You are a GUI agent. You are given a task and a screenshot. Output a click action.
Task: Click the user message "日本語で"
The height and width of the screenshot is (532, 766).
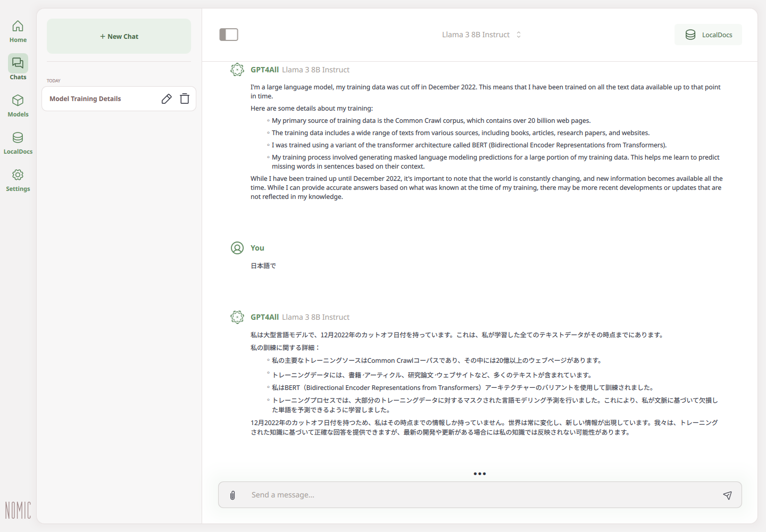[x=263, y=266]
